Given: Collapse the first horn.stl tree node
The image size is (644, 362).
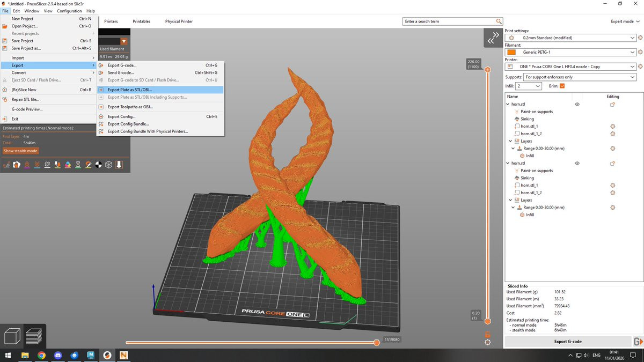Looking at the screenshot, I should [x=508, y=104].
